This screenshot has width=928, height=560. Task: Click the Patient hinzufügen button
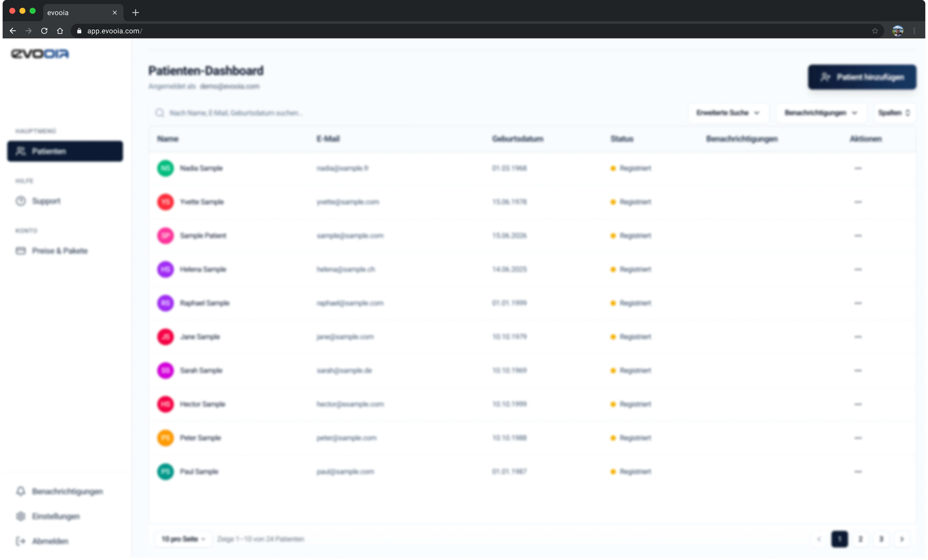pos(862,77)
